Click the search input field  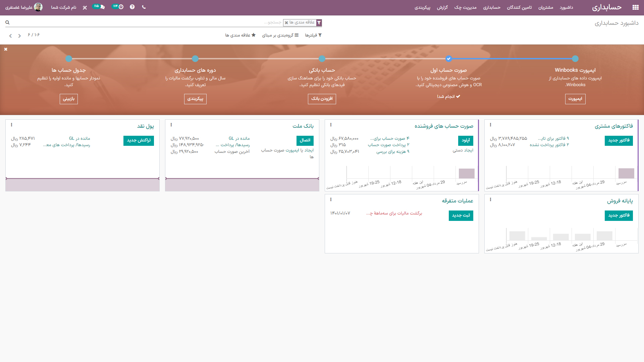click(x=168, y=22)
